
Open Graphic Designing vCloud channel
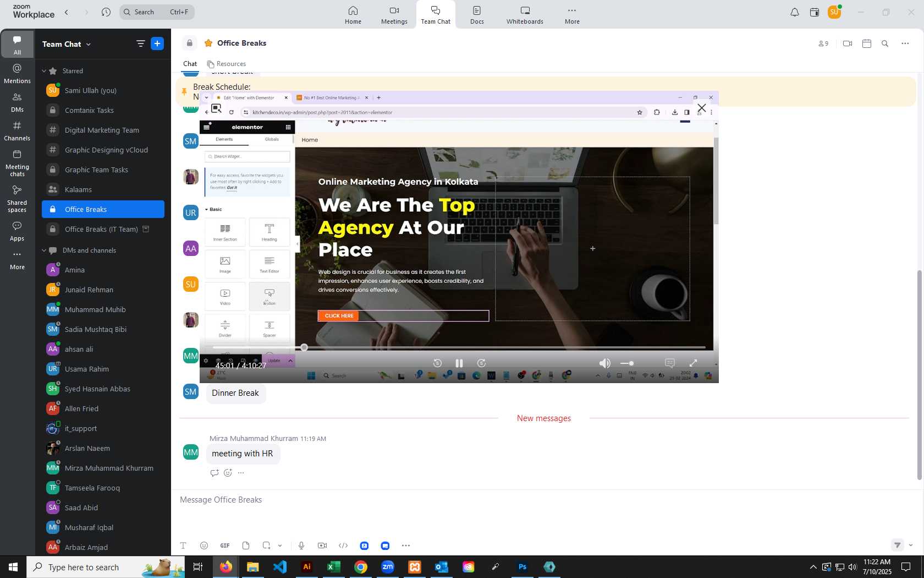coord(103,150)
